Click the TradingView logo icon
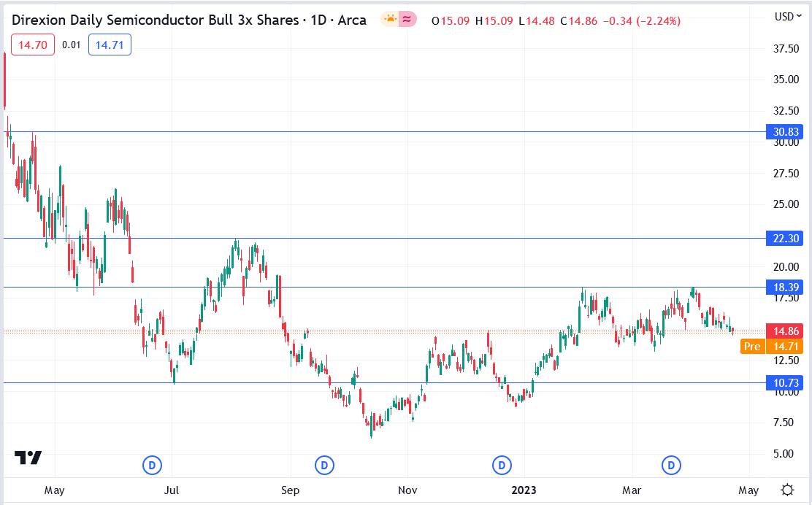This screenshot has width=812, height=505. [x=28, y=458]
